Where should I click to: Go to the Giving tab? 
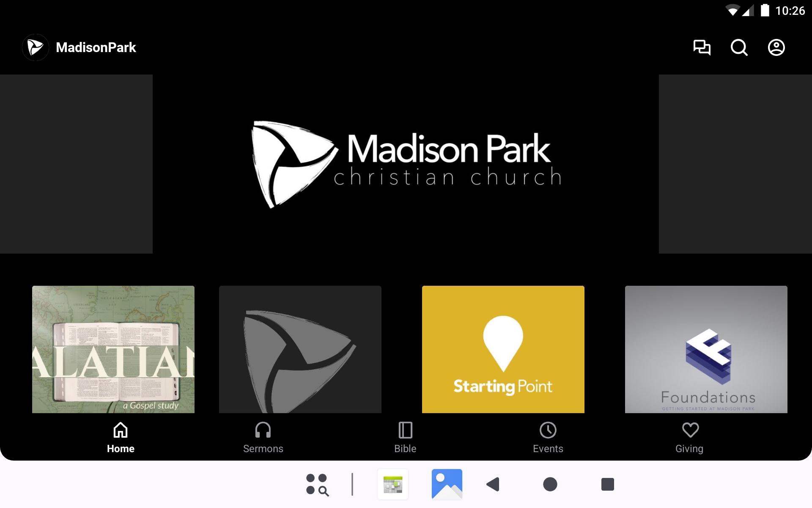point(689,438)
